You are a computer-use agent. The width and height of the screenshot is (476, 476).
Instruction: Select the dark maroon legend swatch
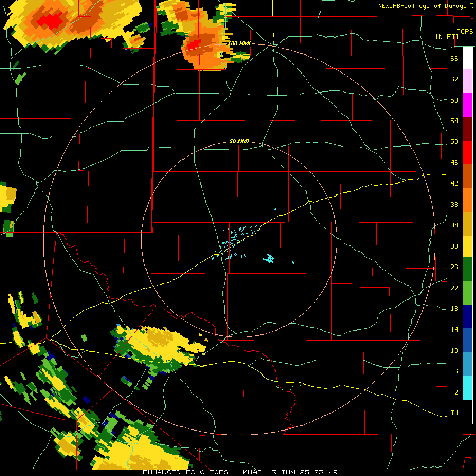point(467,129)
